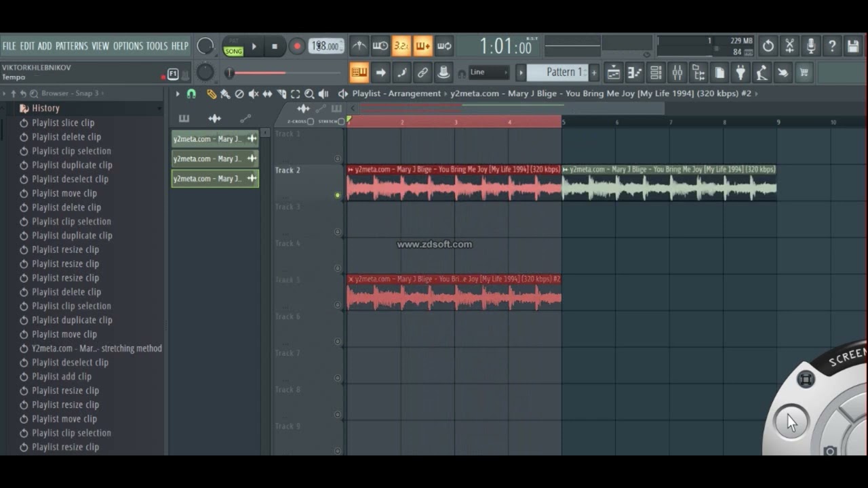The height and width of the screenshot is (488, 868).
Task: Click the microphone recording icon
Action: click(810, 46)
